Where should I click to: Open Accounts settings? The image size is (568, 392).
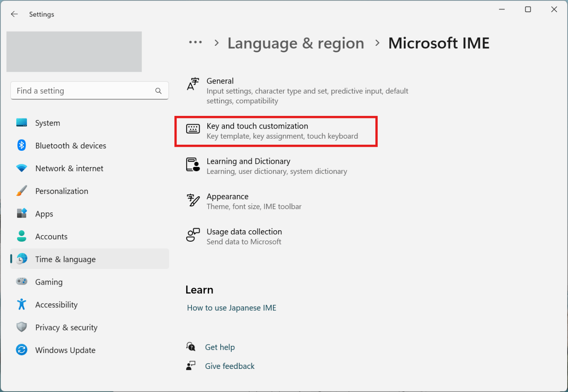pyautogui.click(x=90, y=236)
